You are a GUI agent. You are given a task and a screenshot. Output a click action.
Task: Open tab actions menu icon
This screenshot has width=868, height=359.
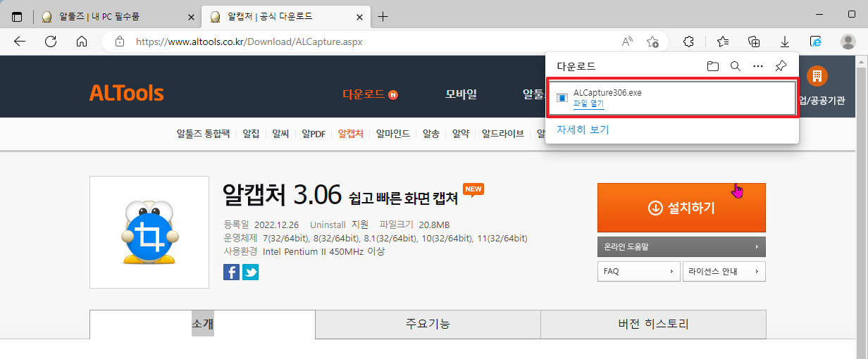(x=17, y=16)
